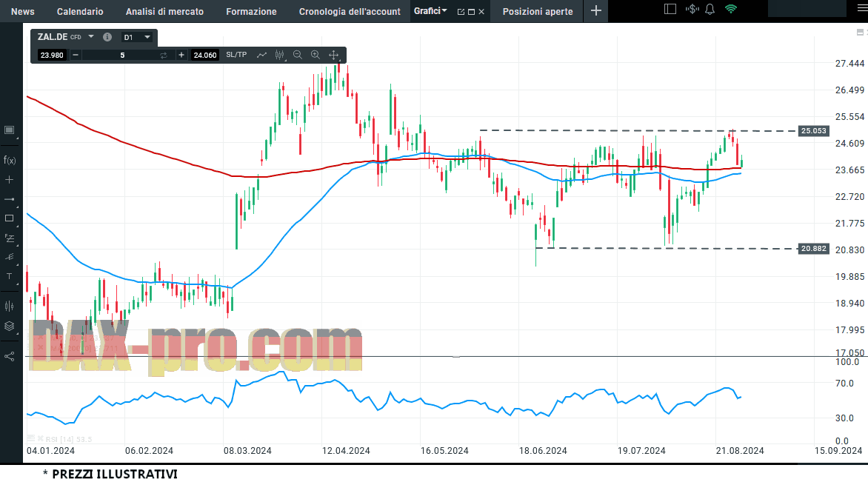The image size is (868, 482).
Task: Zoom in the chart
Action: 316,55
